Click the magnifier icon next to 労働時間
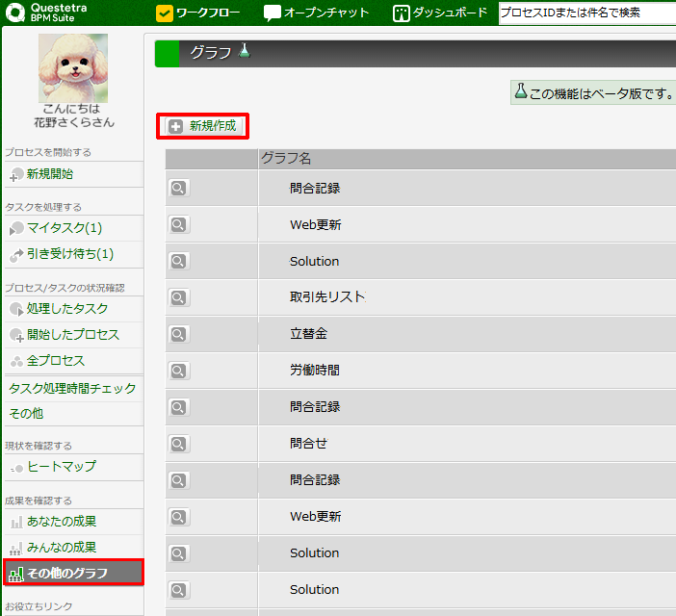This screenshot has width=676, height=616. (x=178, y=371)
